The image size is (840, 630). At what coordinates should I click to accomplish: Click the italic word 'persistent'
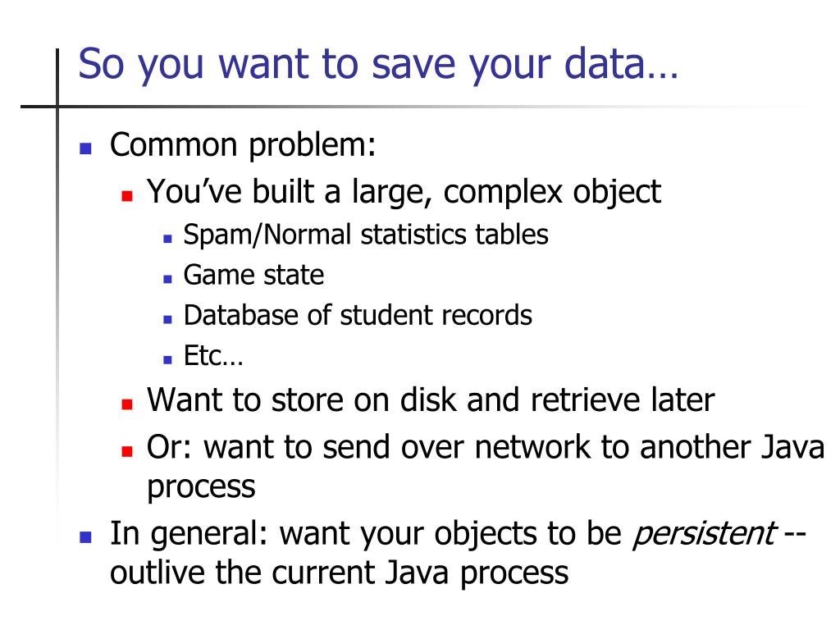[704, 535]
